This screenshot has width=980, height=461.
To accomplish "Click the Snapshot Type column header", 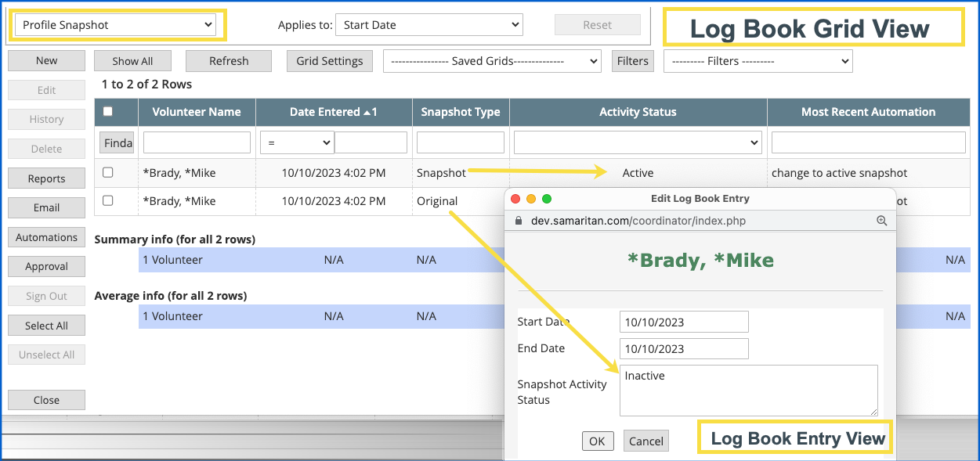I will pyautogui.click(x=461, y=112).
